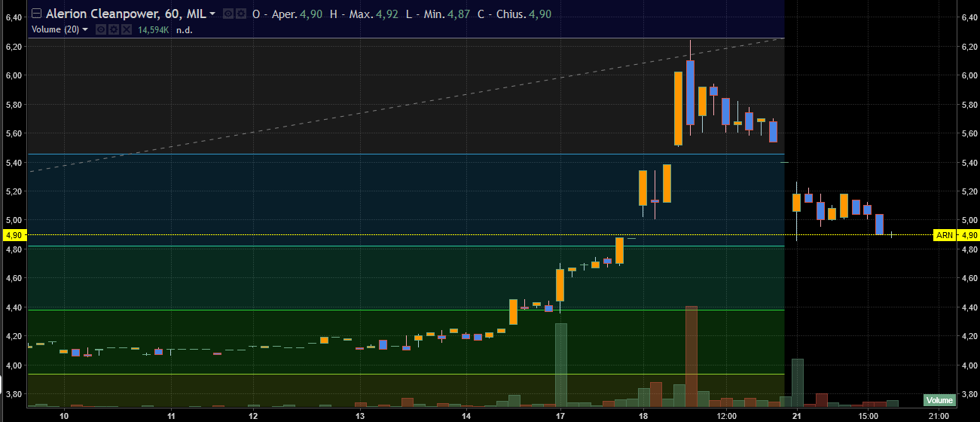
Task: Select the 15:00 time axis label
Action: (x=868, y=415)
